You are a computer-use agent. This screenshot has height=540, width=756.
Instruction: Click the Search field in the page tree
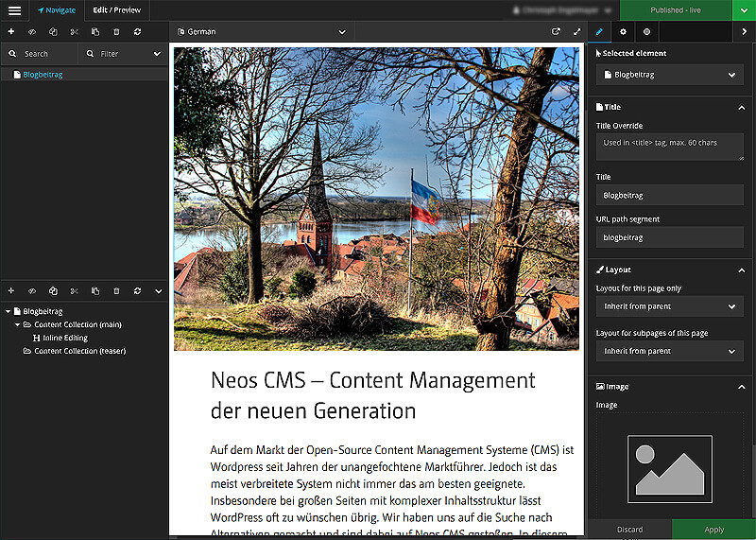(40, 54)
